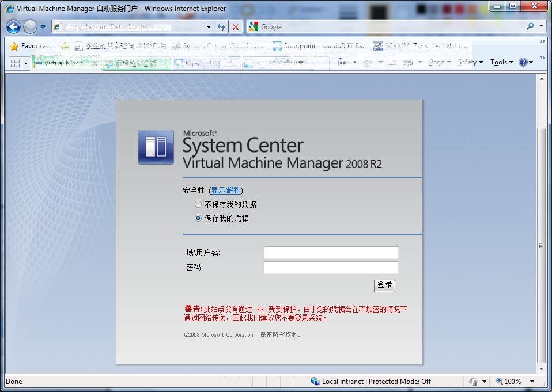Switch to the 远程控制会话 tab
The width and height of the screenshot is (552, 392).
136,64
